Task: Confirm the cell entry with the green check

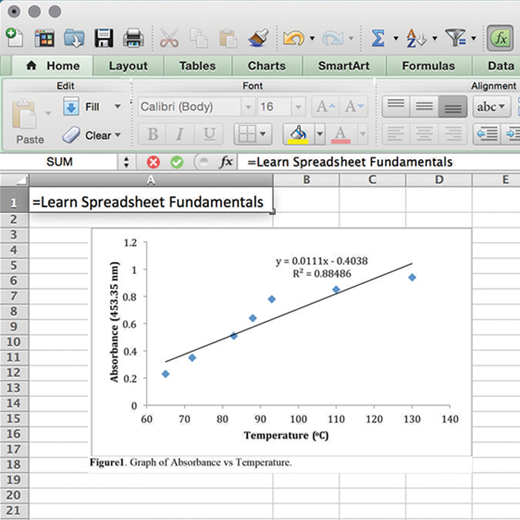Action: 177,162
